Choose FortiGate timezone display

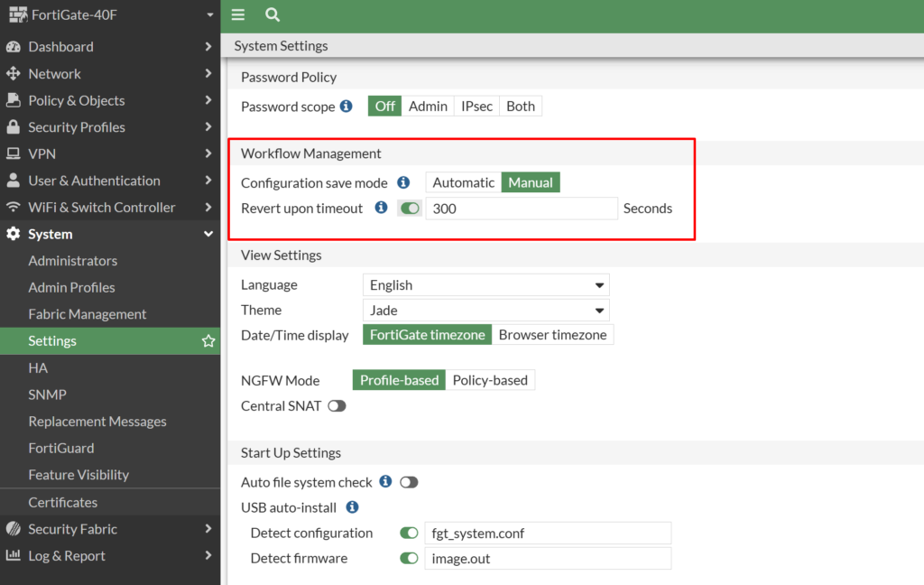tap(427, 334)
